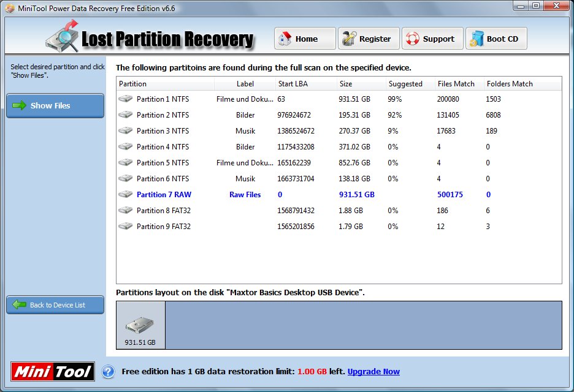Image resolution: width=574 pixels, height=392 pixels.
Task: Click the Raw Files label cell
Action: click(245, 195)
